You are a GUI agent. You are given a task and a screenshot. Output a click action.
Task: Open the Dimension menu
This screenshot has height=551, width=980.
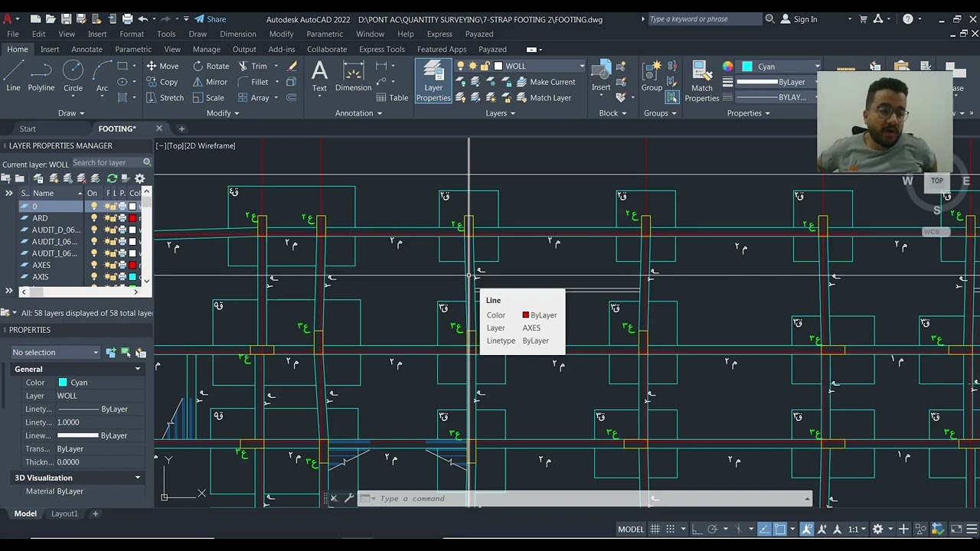[x=238, y=34]
